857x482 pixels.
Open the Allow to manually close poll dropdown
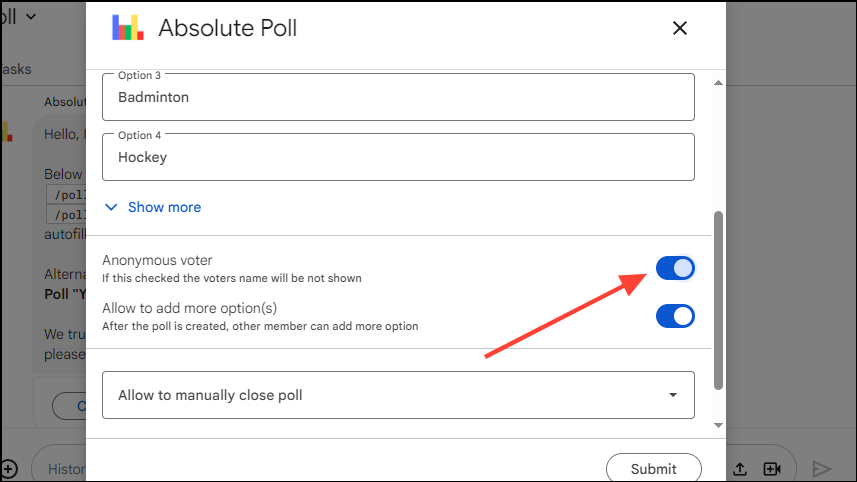pyautogui.click(x=398, y=395)
